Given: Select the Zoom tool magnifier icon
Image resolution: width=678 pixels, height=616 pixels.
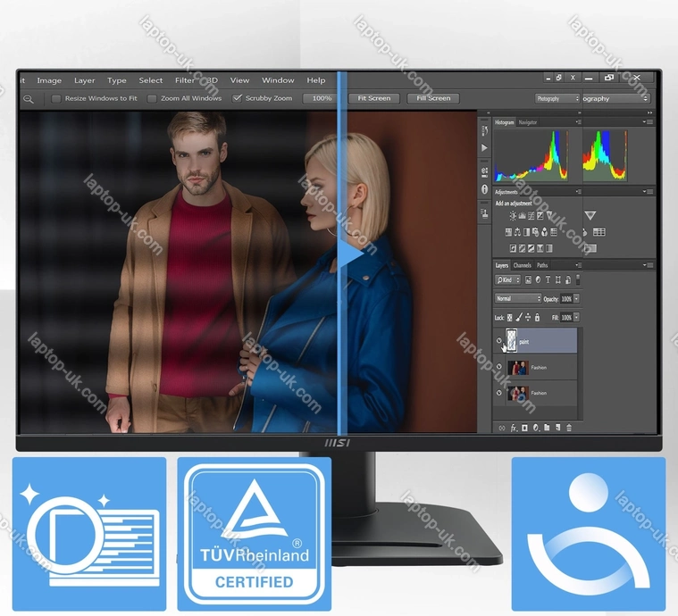Looking at the screenshot, I should (x=29, y=99).
